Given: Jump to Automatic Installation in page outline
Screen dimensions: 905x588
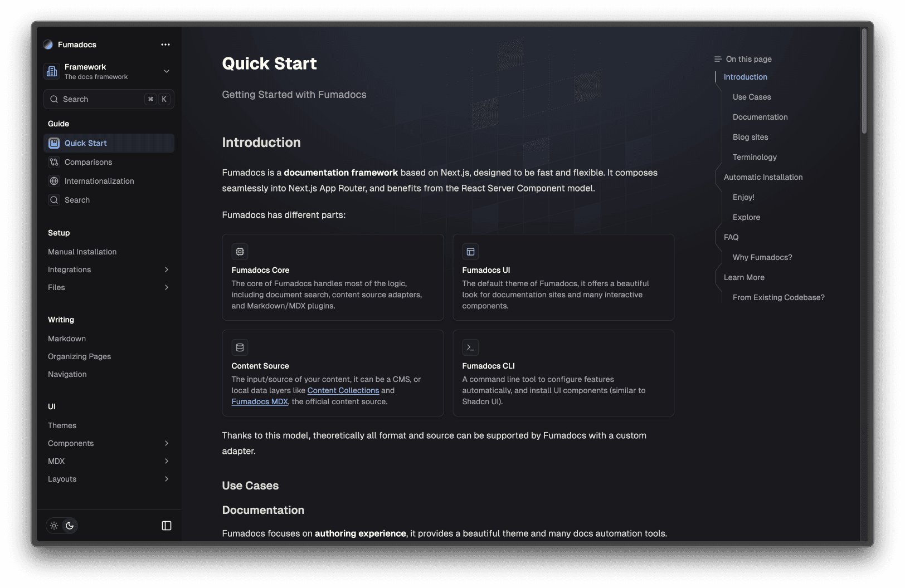Looking at the screenshot, I should pos(763,177).
